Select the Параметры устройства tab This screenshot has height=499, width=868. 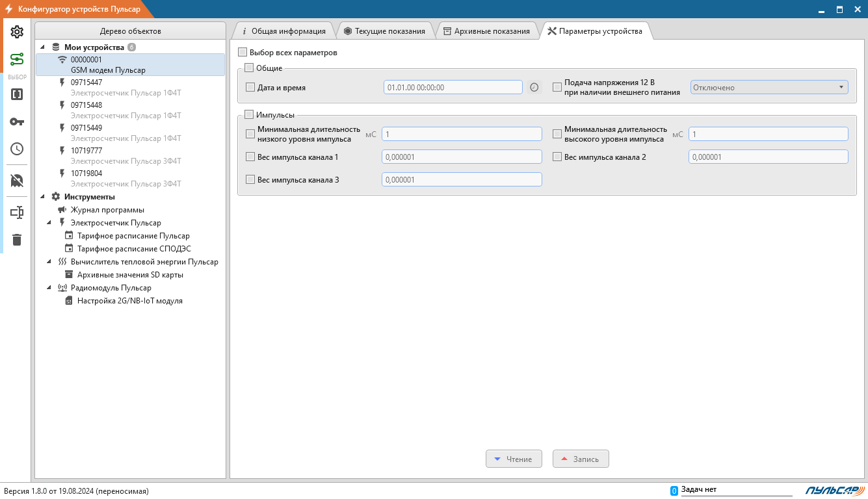click(595, 31)
